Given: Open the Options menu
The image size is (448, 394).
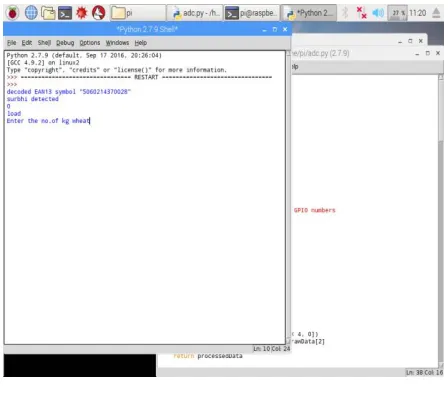Looking at the screenshot, I should point(90,43).
